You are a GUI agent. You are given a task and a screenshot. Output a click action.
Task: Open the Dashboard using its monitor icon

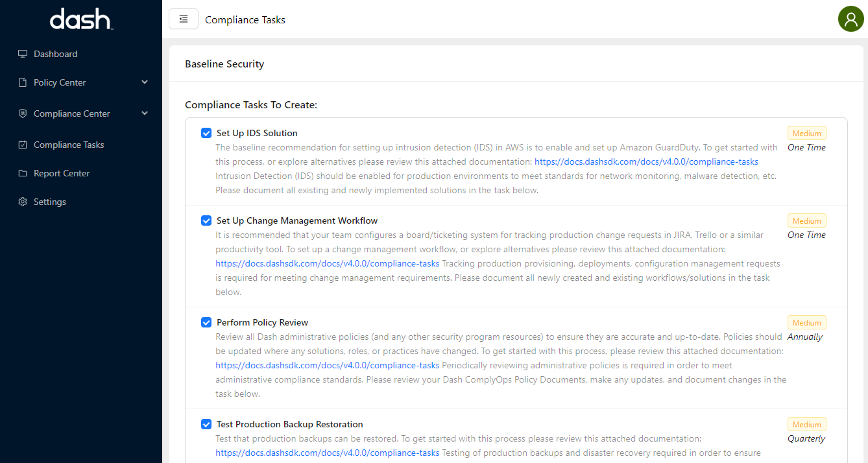(23, 53)
